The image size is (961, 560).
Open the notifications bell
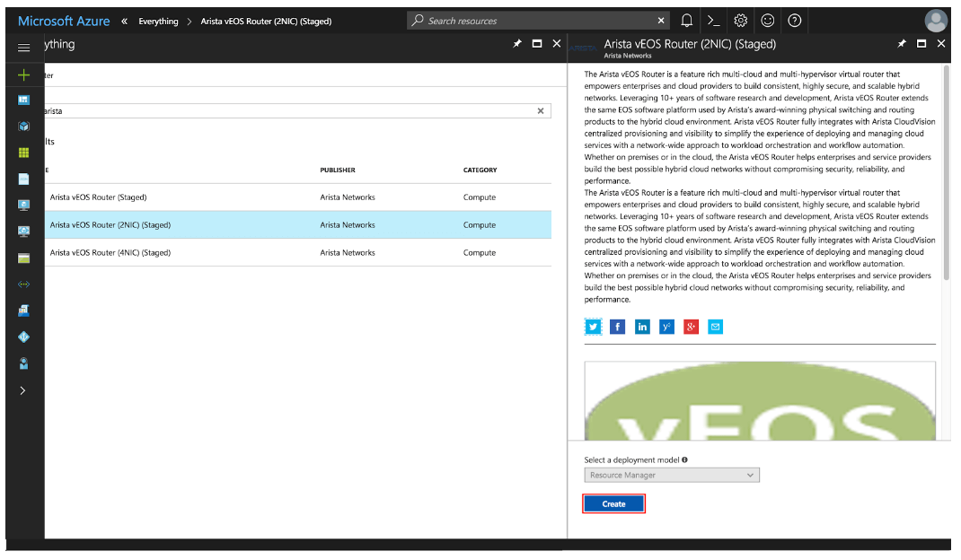point(686,21)
